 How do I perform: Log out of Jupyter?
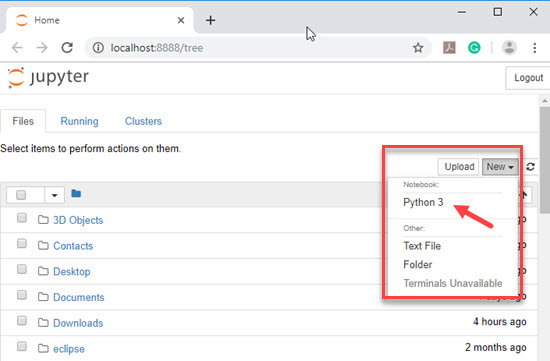tap(528, 78)
